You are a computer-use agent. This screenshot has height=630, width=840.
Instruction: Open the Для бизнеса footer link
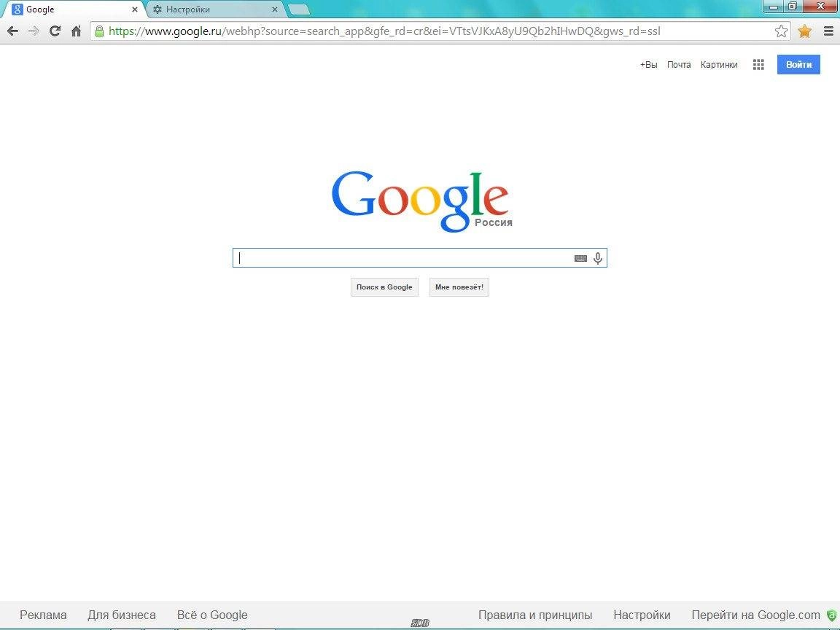[x=122, y=615]
